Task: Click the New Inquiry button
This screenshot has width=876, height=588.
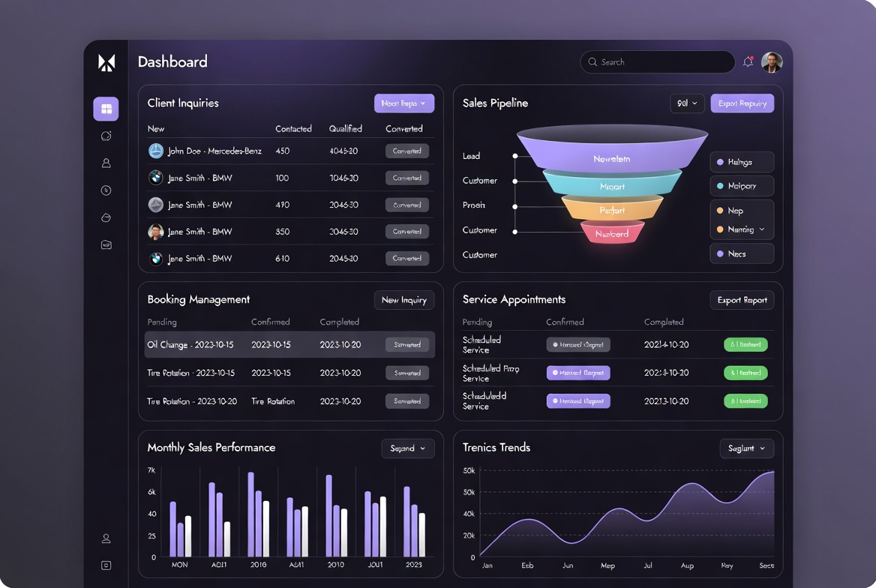Action: coord(404,300)
